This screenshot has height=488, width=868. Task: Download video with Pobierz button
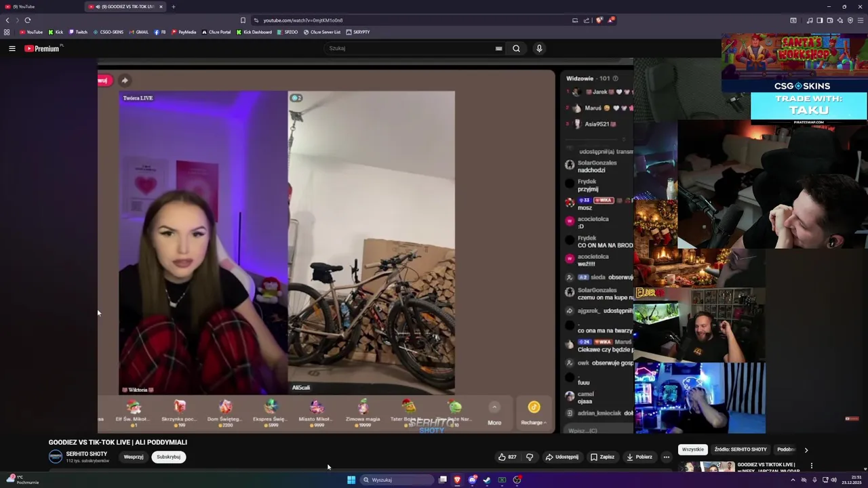point(639,457)
